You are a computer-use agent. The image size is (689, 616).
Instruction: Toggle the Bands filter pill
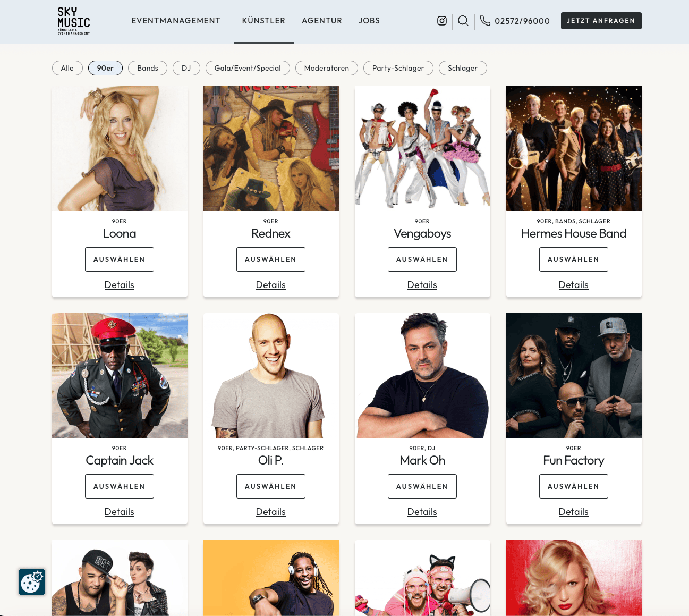point(148,68)
